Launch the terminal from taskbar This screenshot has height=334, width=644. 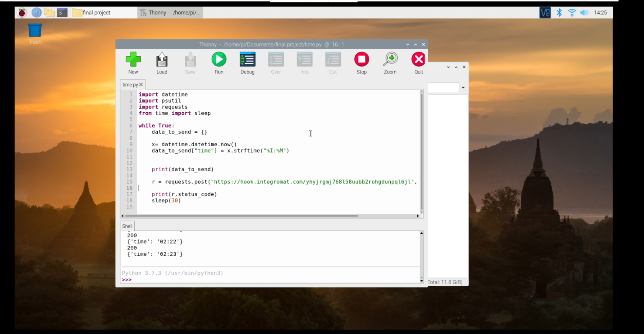pyautogui.click(x=62, y=13)
